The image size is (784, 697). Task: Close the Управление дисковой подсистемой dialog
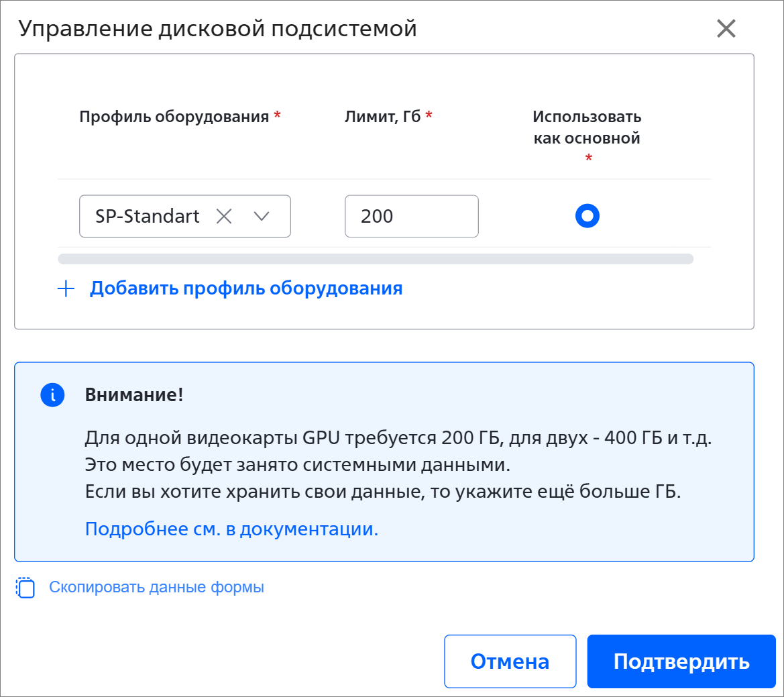coord(726,28)
